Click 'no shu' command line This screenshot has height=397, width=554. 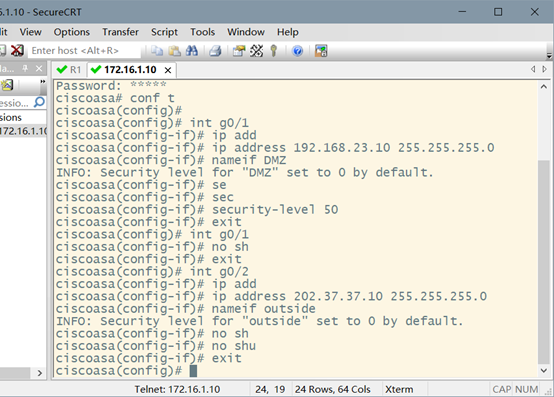156,346
